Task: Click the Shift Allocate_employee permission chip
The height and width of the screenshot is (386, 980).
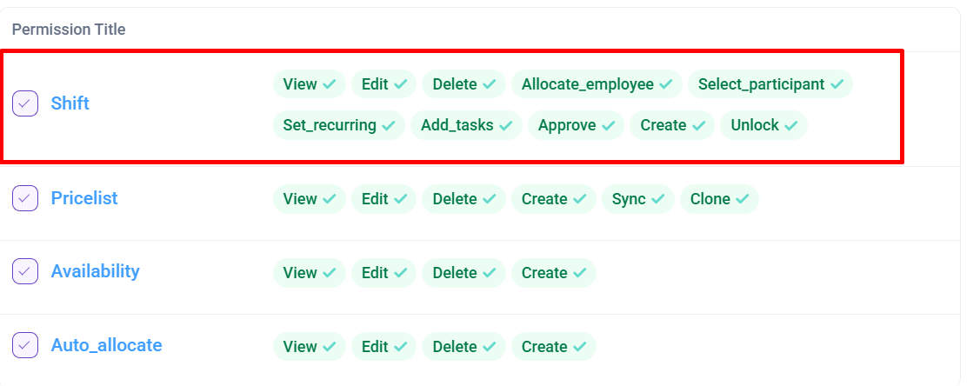Action: click(x=597, y=84)
